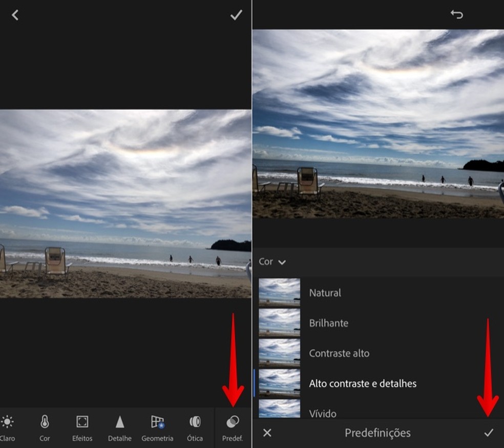
Task: Expand the Cor preset category dropdown
Action: click(272, 262)
